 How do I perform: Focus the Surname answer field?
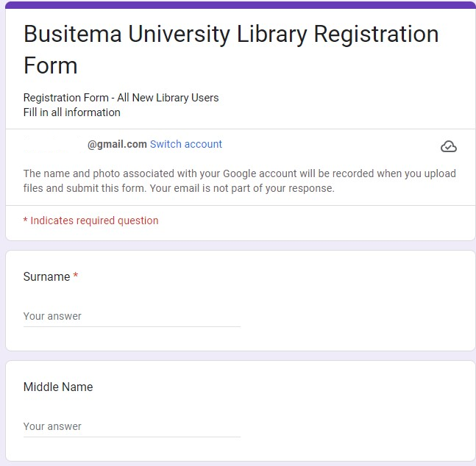coord(132,317)
